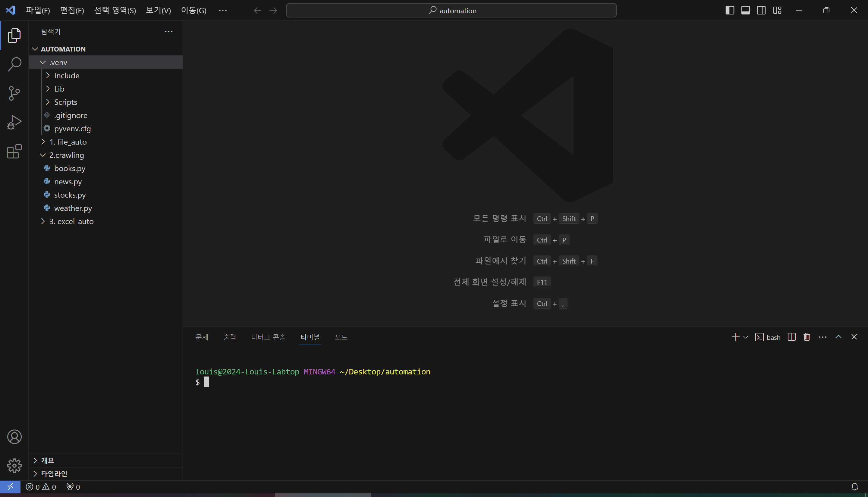Switch to the 출력 tab

(229, 337)
